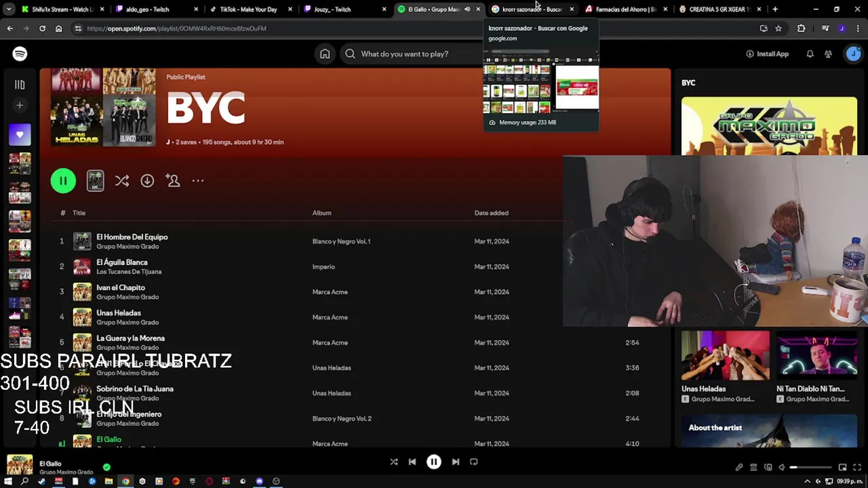Sort by Date added column header

tap(491, 213)
